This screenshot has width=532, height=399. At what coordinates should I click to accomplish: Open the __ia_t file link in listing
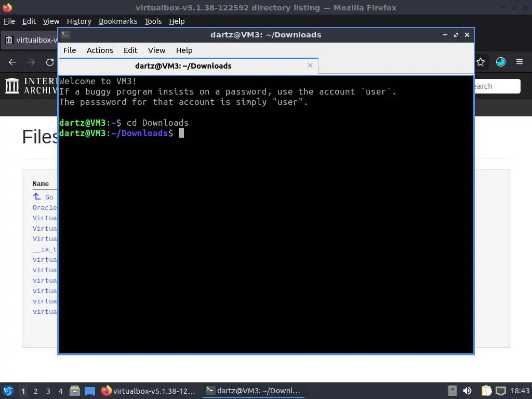(45, 249)
